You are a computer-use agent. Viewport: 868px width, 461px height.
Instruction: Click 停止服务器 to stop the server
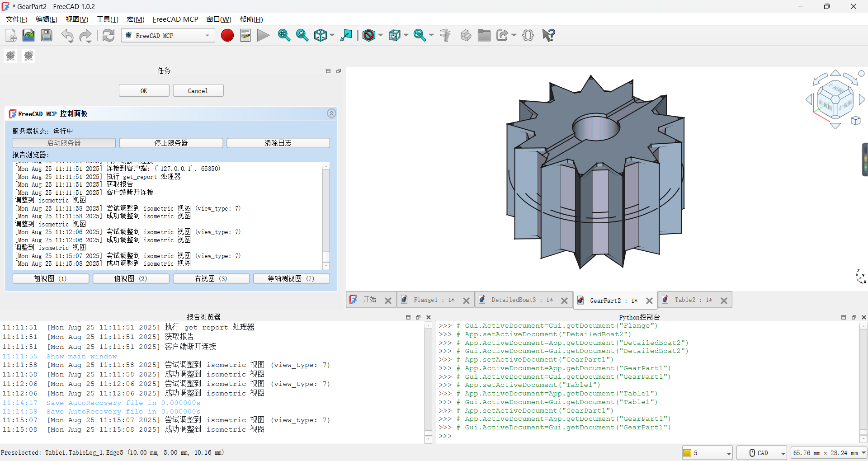tap(171, 143)
